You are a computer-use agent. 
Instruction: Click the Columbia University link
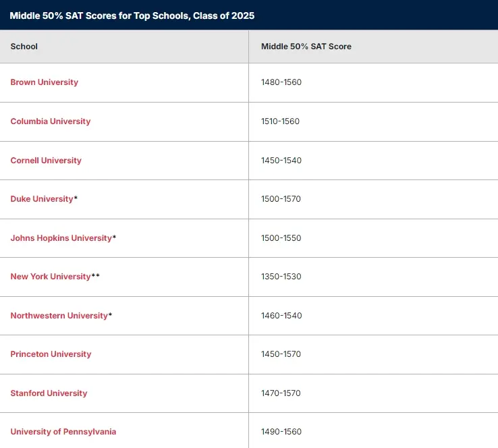coord(51,121)
